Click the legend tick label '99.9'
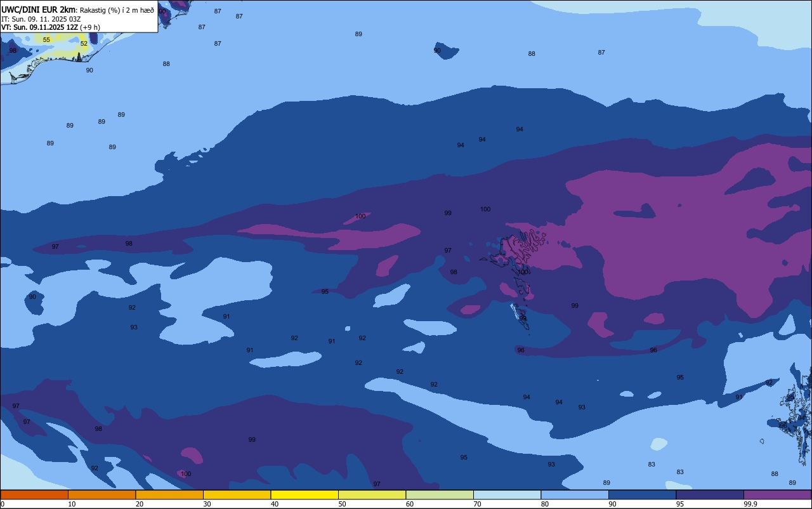Screen dimensions: 812x509 [x=750, y=504]
